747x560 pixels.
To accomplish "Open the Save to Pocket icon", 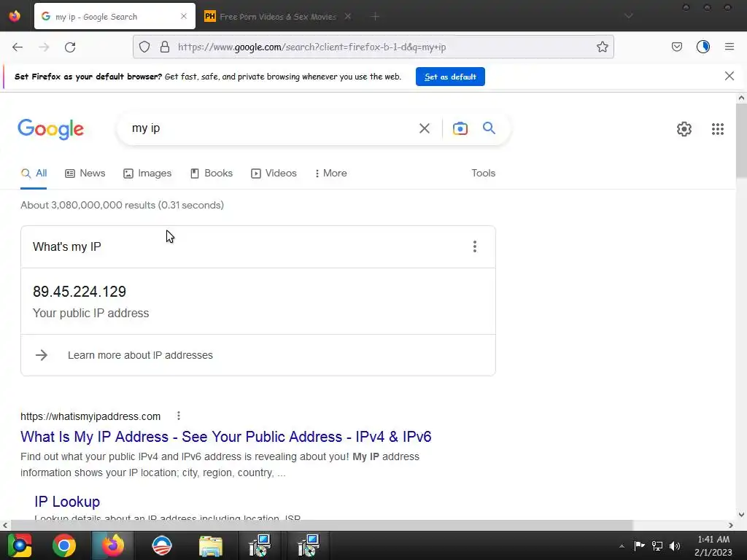I will point(677,47).
